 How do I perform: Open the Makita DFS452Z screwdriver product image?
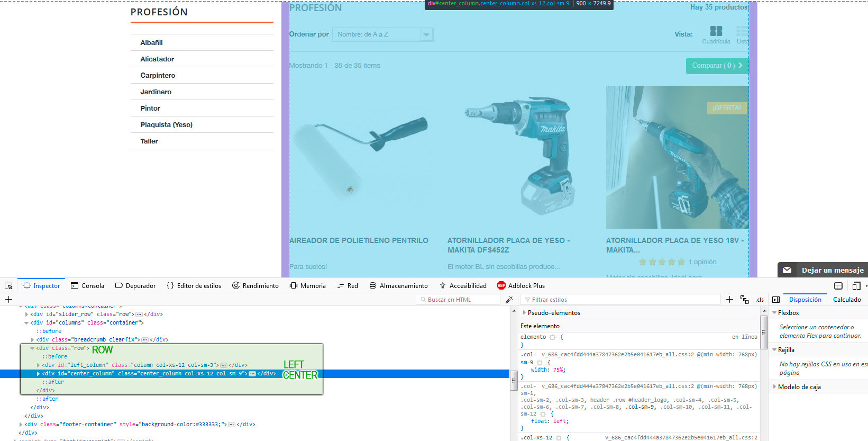coord(518,157)
